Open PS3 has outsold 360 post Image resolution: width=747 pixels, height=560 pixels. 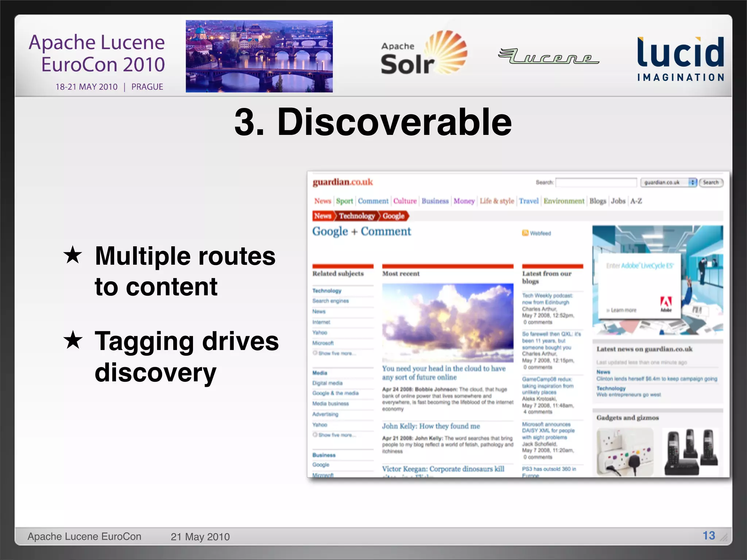pyautogui.click(x=549, y=472)
